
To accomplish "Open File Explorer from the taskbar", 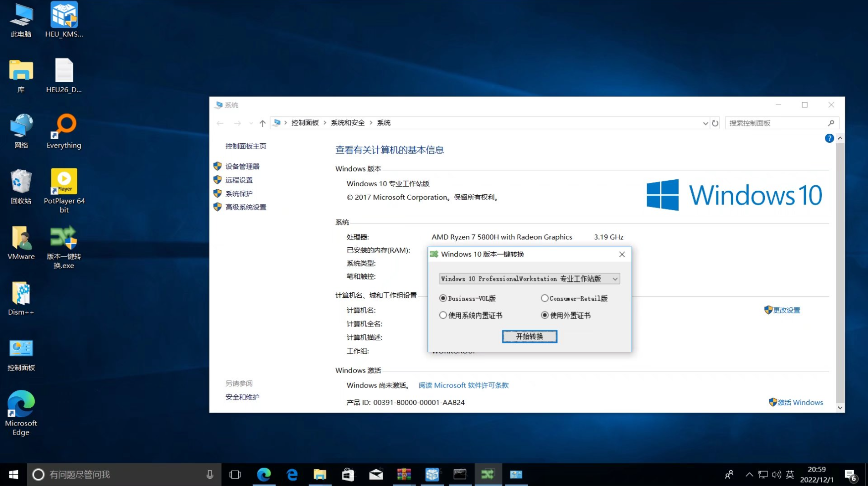I will point(320,474).
